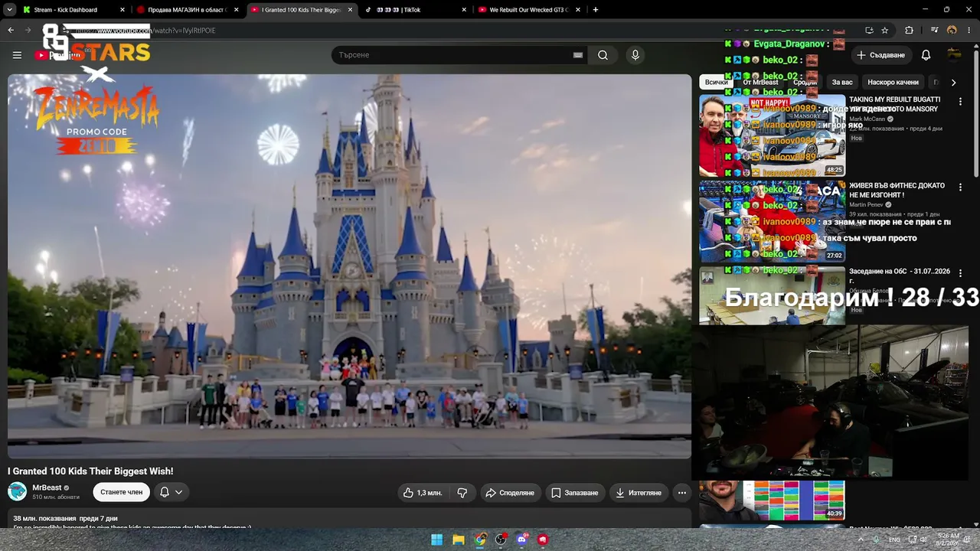
Task: Open the Windows Start menu
Action: (x=436, y=540)
